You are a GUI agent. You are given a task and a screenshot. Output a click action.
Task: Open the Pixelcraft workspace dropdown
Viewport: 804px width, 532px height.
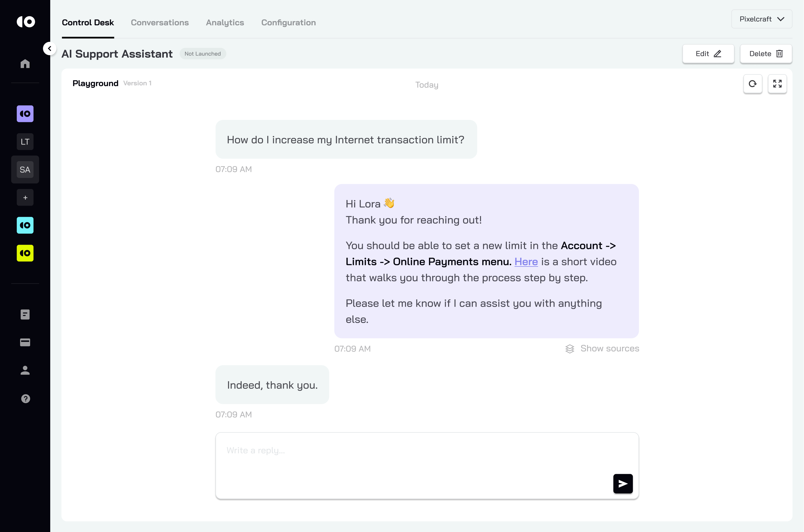click(761, 19)
